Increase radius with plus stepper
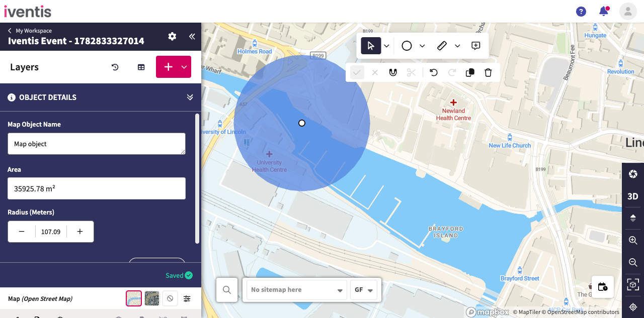The height and width of the screenshot is (318, 644). pyautogui.click(x=80, y=232)
